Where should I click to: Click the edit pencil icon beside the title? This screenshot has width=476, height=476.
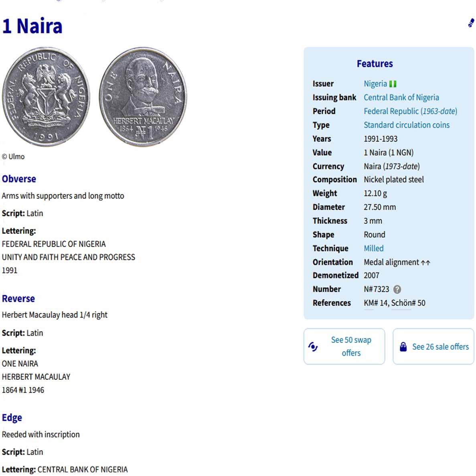pos(471,23)
